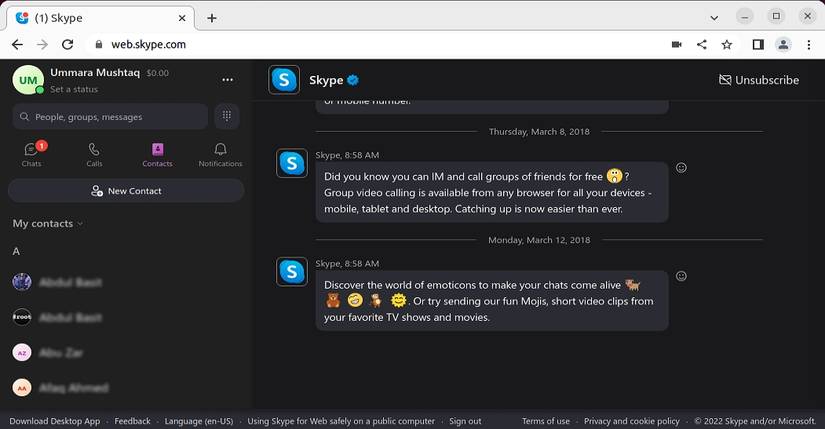Click the scared face emoji in message
The height and width of the screenshot is (429, 825).
tap(615, 175)
